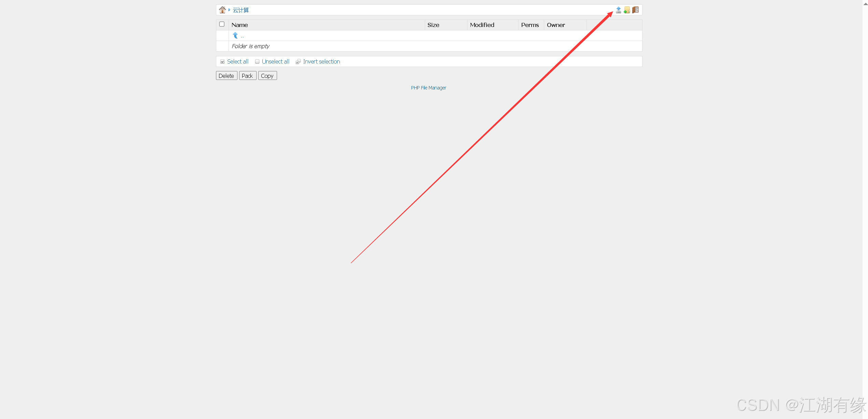Image resolution: width=868 pixels, height=419 pixels.
Task: Click the Invert selection link
Action: pos(321,61)
